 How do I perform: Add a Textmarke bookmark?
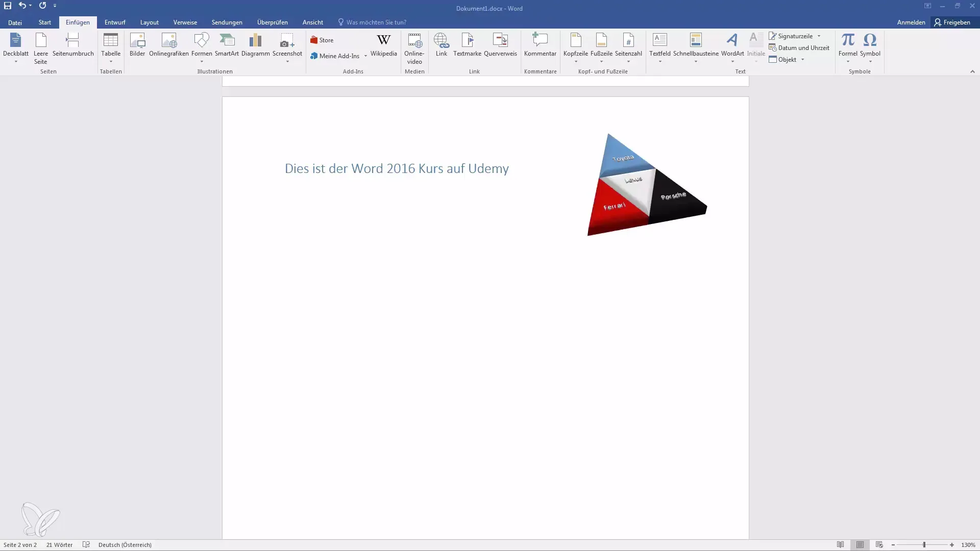467,45
